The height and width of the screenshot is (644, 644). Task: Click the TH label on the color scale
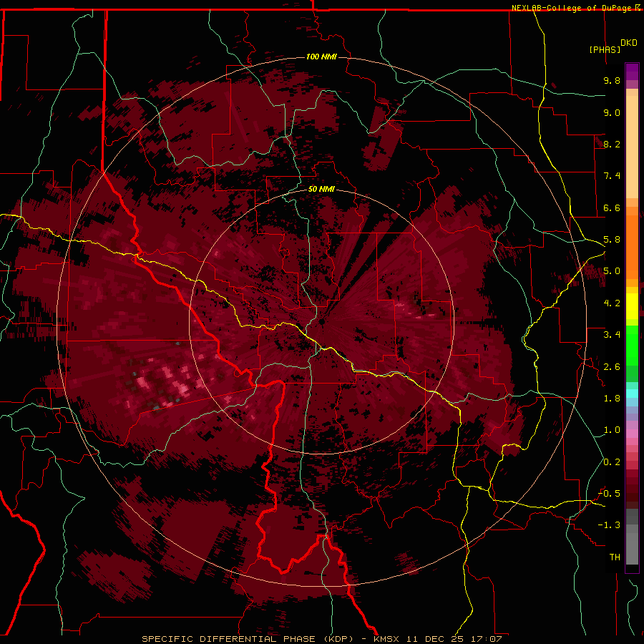tap(615, 557)
